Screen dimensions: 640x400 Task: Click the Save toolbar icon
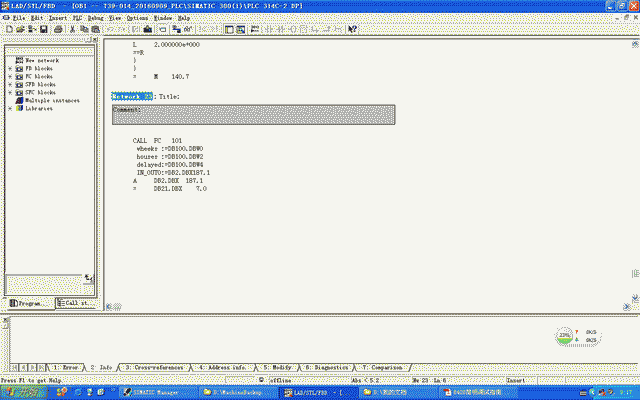pyautogui.click(x=44, y=29)
